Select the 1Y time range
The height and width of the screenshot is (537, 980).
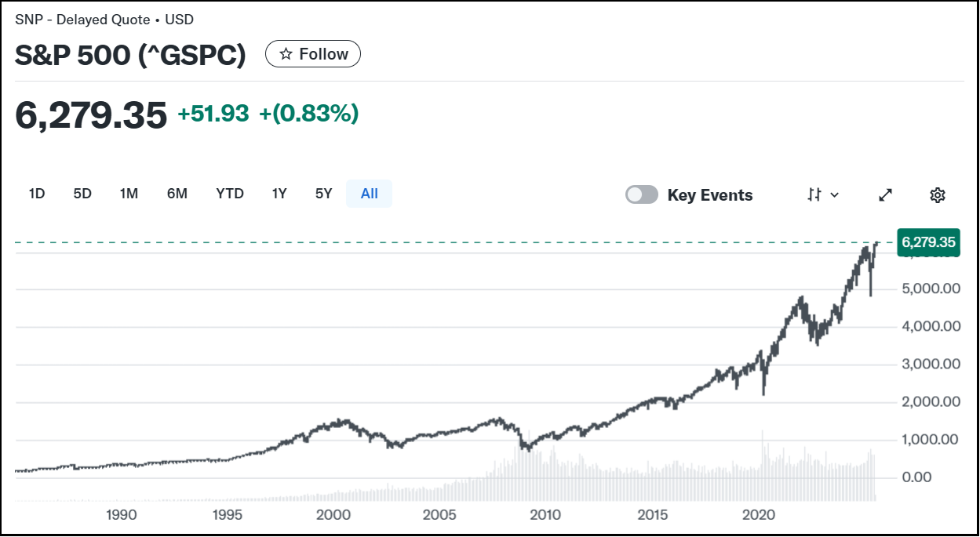point(279,194)
